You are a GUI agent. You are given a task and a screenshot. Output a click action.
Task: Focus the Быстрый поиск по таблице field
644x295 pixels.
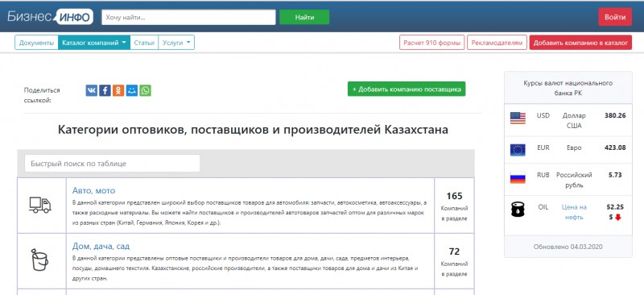[x=112, y=164]
